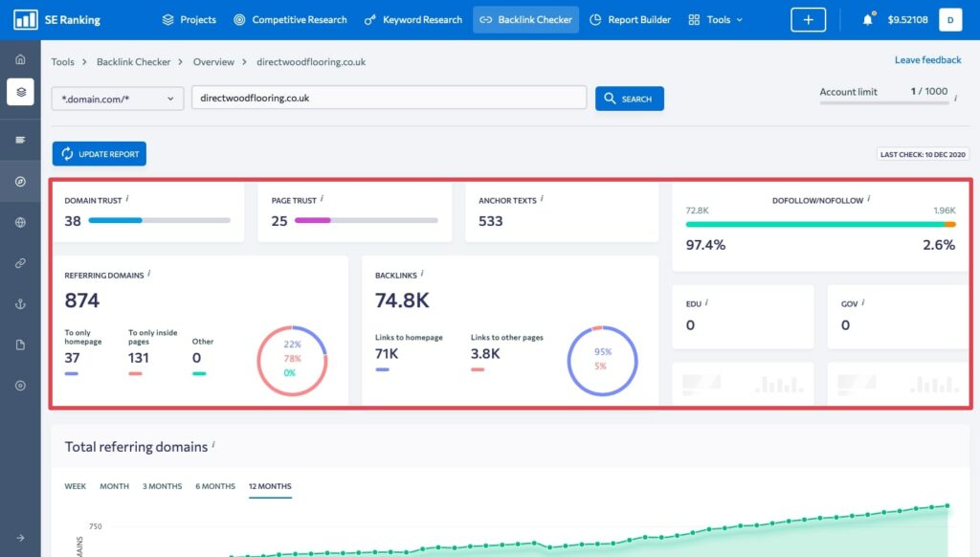Screen dimensions: 980x557
Task: Click the SE Ranking logo
Action: pos(56,20)
